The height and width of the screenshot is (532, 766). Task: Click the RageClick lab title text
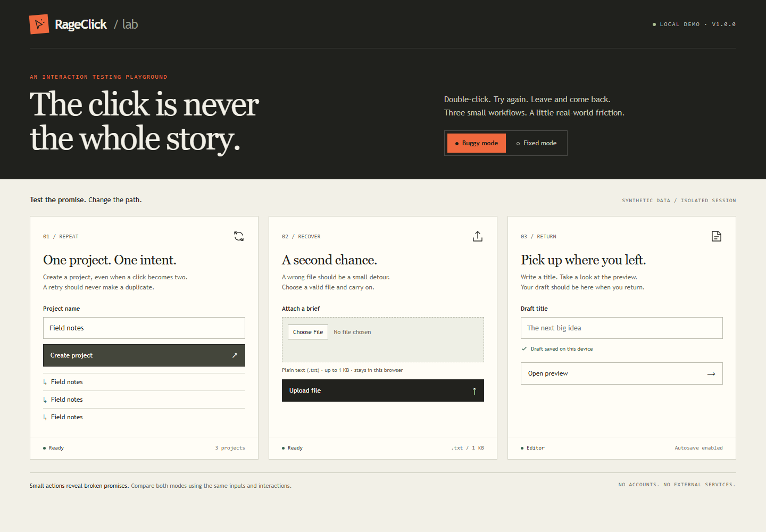pos(96,24)
